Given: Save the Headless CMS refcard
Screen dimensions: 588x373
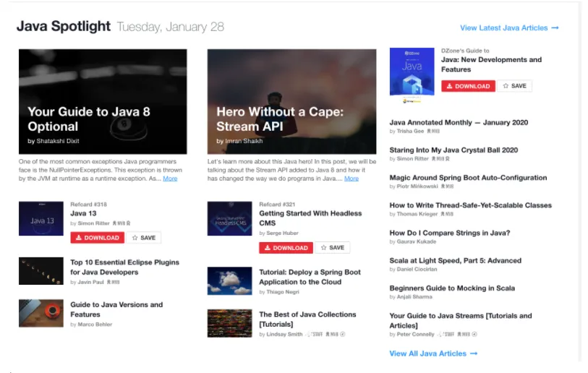Looking at the screenshot, I should [333, 248].
